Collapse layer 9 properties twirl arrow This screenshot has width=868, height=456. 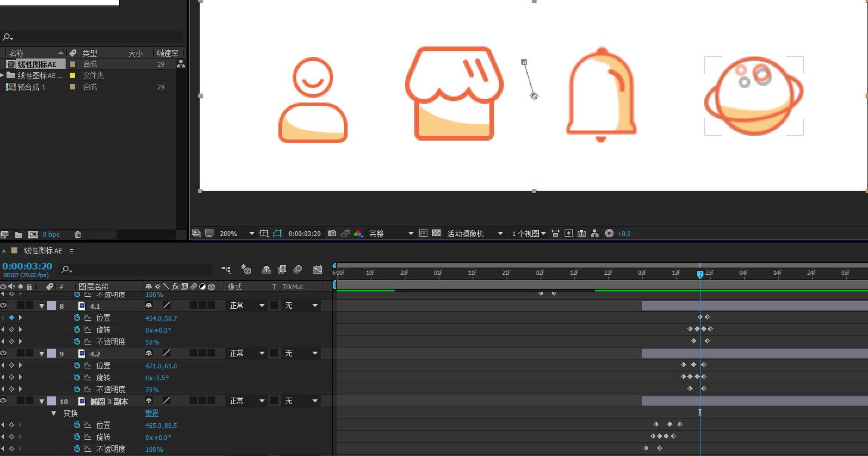click(42, 353)
